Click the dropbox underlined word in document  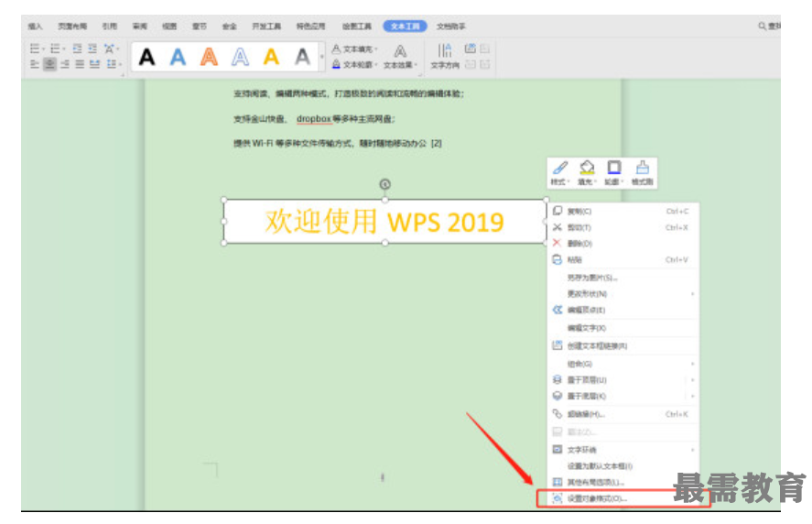[x=313, y=119]
